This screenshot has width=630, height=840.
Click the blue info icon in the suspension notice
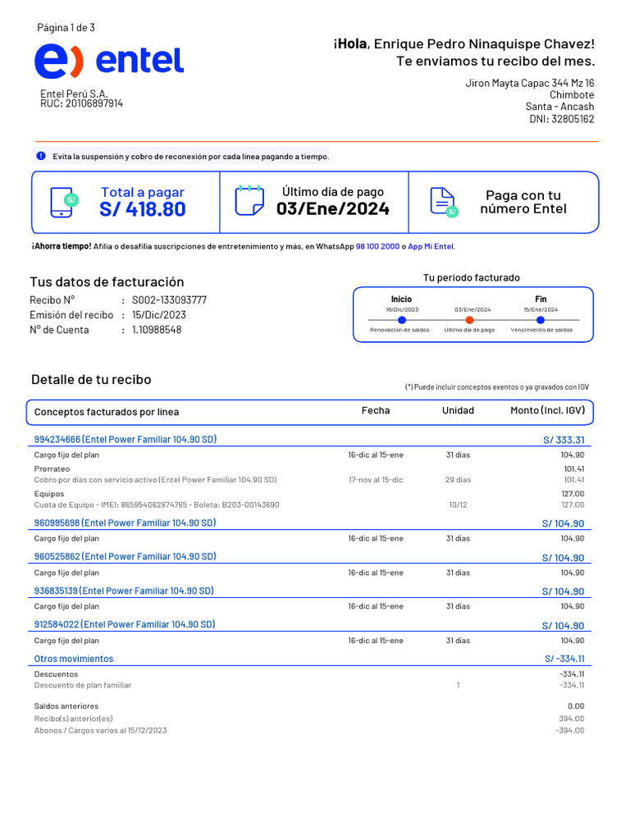coord(41,156)
